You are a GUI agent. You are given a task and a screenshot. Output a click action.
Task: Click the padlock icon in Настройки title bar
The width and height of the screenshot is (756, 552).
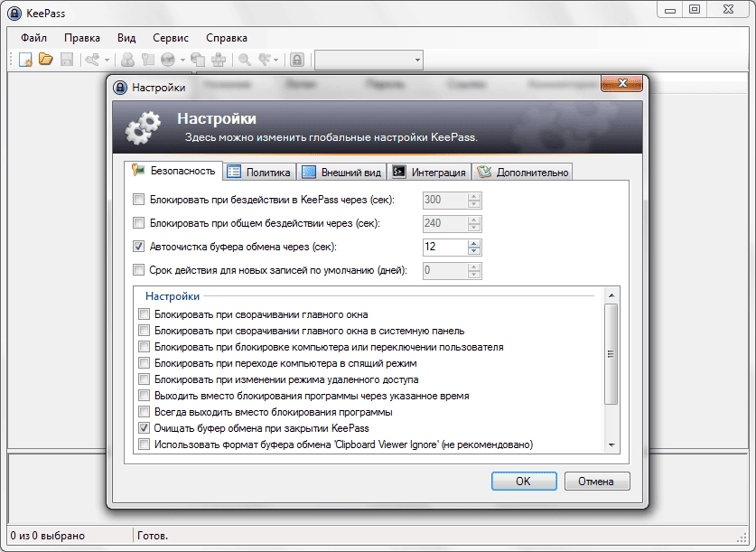click(x=120, y=88)
